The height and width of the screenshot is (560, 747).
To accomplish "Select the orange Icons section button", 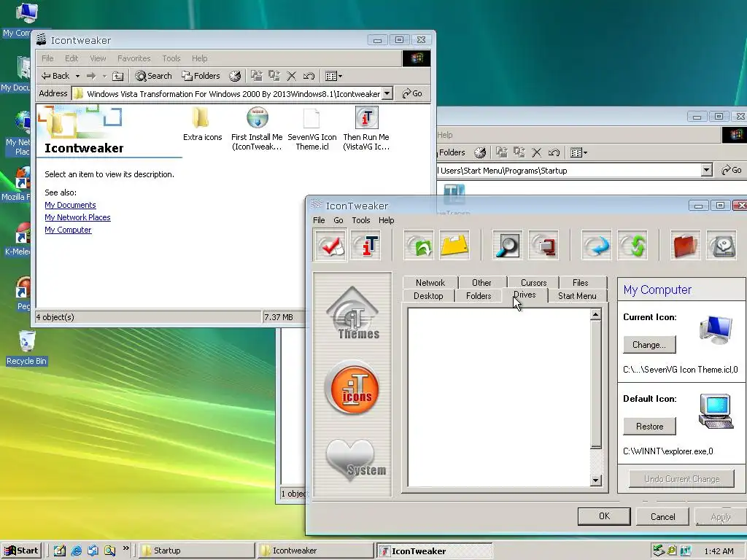I will pos(352,386).
